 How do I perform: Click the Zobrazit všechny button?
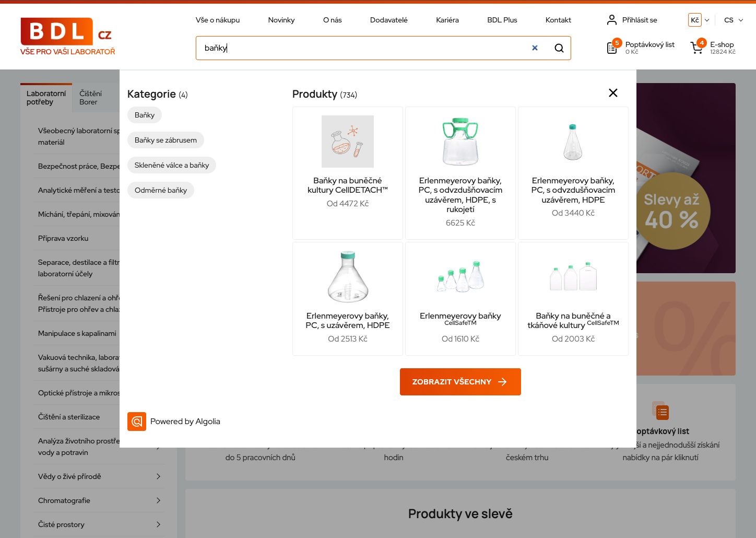(460, 382)
